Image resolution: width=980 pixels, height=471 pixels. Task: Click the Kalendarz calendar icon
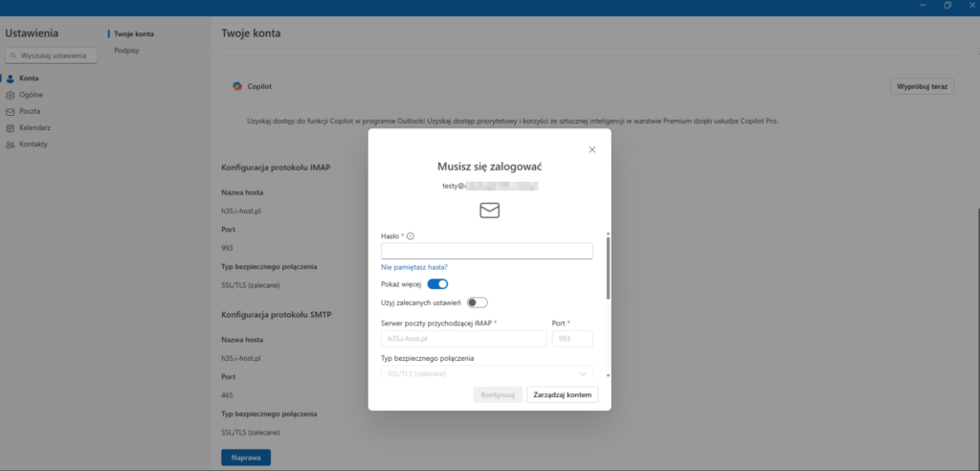coord(11,127)
